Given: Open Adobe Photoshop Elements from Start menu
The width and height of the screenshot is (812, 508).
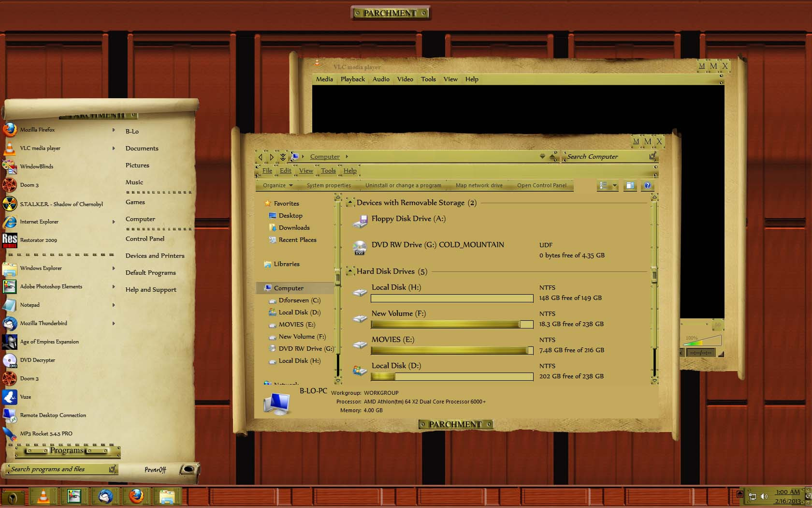Looking at the screenshot, I should pyautogui.click(x=51, y=286).
